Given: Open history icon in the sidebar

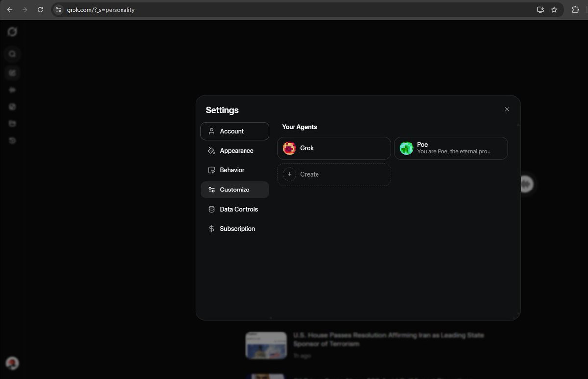Looking at the screenshot, I should pos(13,141).
